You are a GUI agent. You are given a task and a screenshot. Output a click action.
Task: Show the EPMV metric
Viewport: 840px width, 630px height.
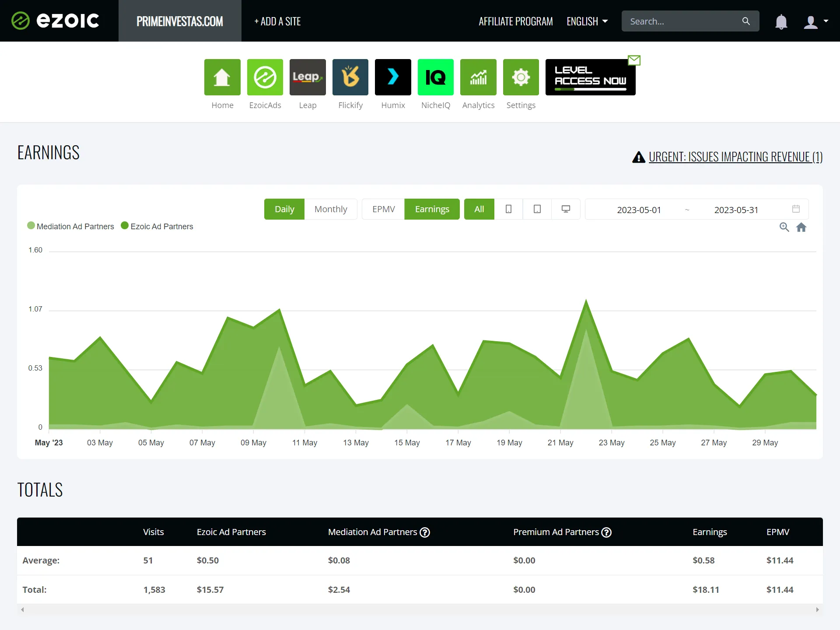pos(383,209)
